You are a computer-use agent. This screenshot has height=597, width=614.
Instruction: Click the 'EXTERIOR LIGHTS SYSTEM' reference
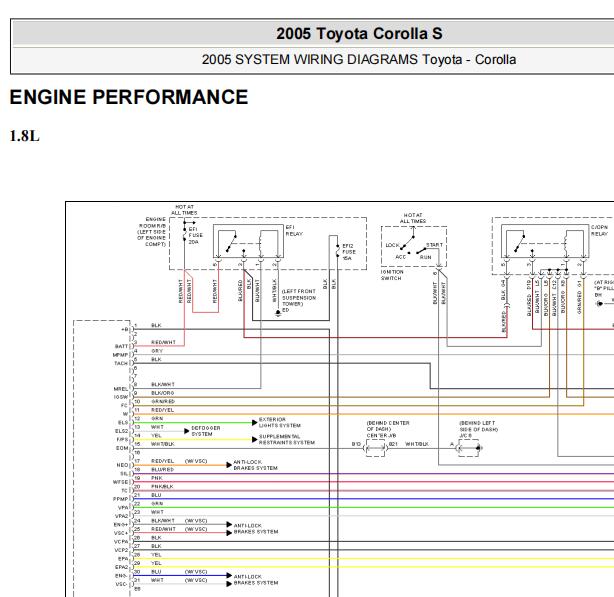click(280, 422)
